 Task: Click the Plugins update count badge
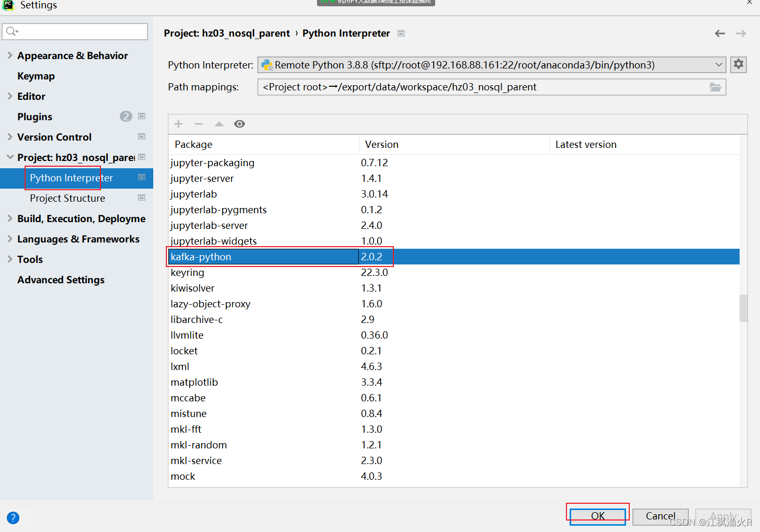[126, 117]
